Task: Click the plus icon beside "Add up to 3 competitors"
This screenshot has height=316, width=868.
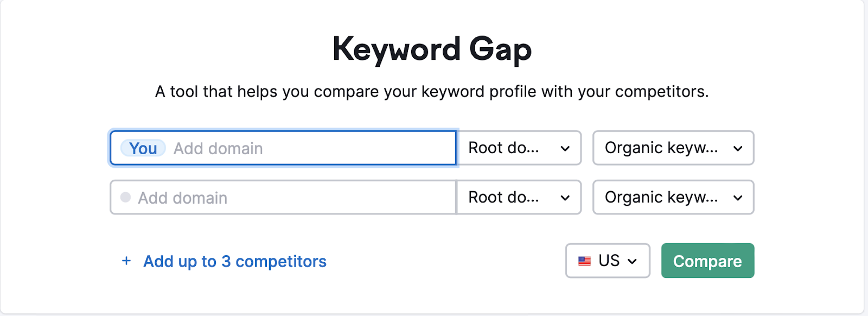Action: click(x=126, y=261)
